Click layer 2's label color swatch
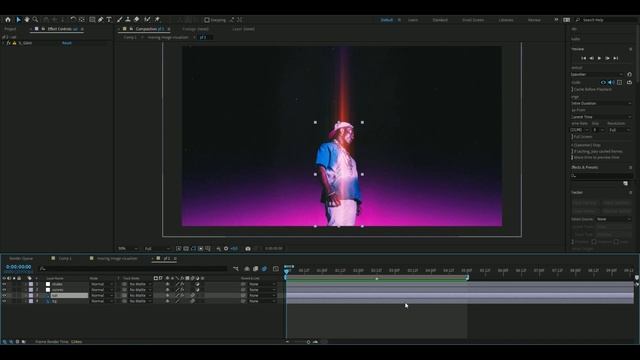640x360 pixels. 31,290
